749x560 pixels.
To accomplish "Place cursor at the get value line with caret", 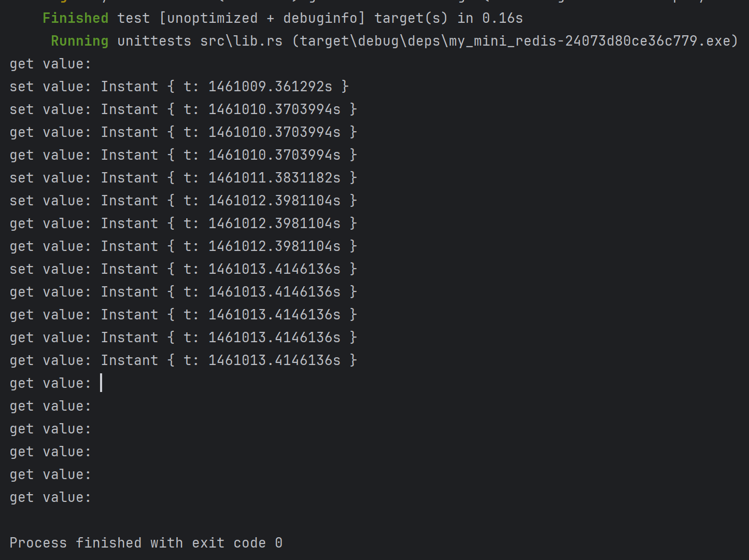I will 101,383.
